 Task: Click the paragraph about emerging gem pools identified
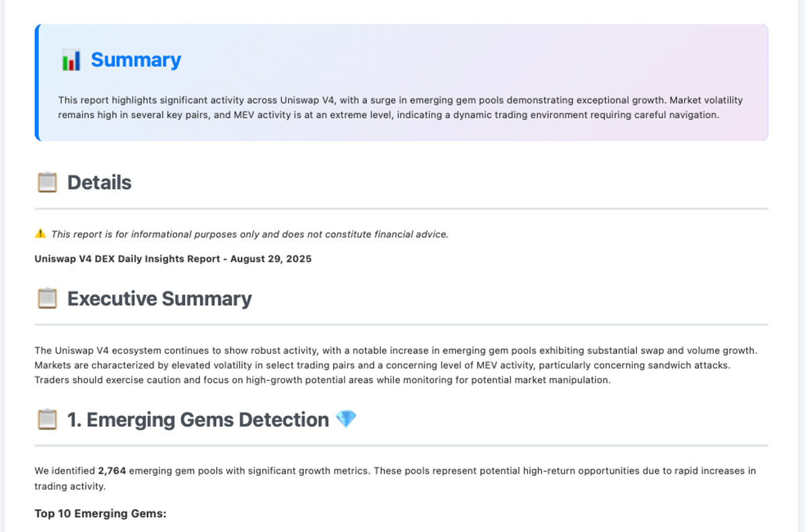395,478
